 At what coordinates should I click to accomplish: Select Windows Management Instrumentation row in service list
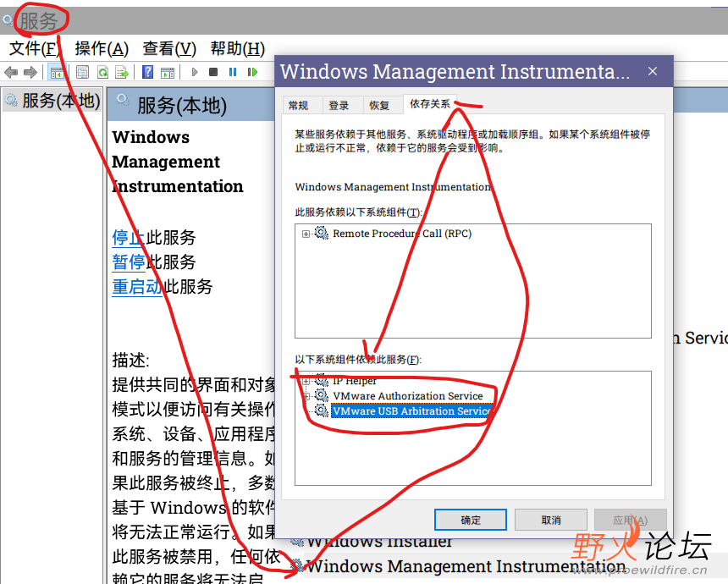(x=466, y=567)
